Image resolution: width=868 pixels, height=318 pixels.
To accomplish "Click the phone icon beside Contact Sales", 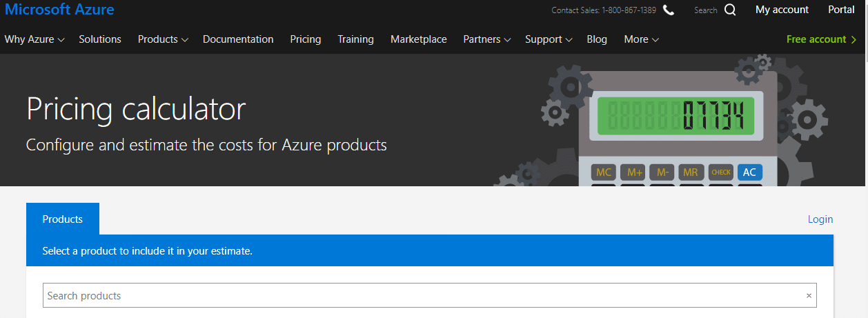I will [669, 10].
